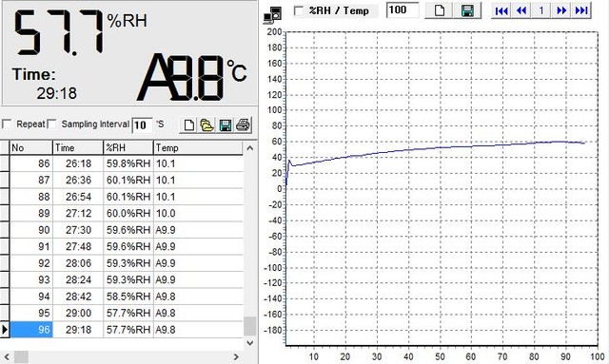
Task: Jump to last graph page
Action: tap(581, 10)
